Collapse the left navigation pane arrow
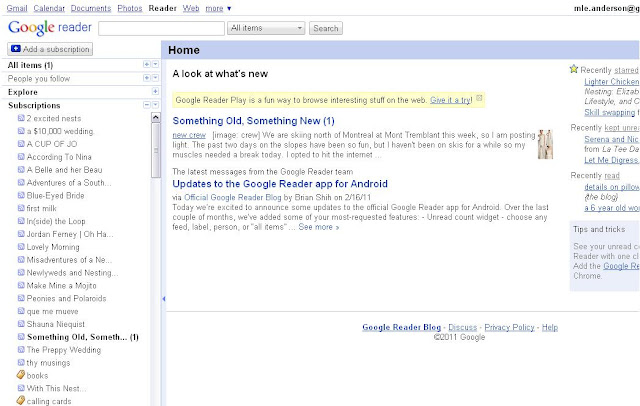Screen dimensions: 640x406 (x=164, y=299)
